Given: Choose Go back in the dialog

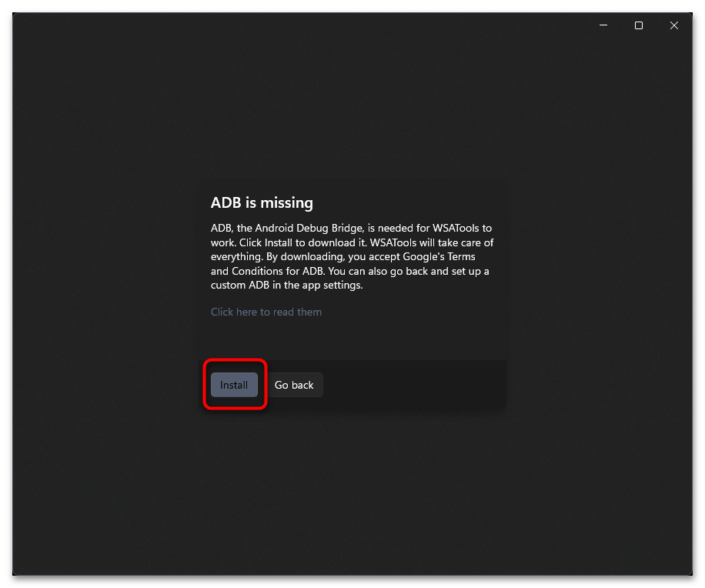Looking at the screenshot, I should (294, 385).
